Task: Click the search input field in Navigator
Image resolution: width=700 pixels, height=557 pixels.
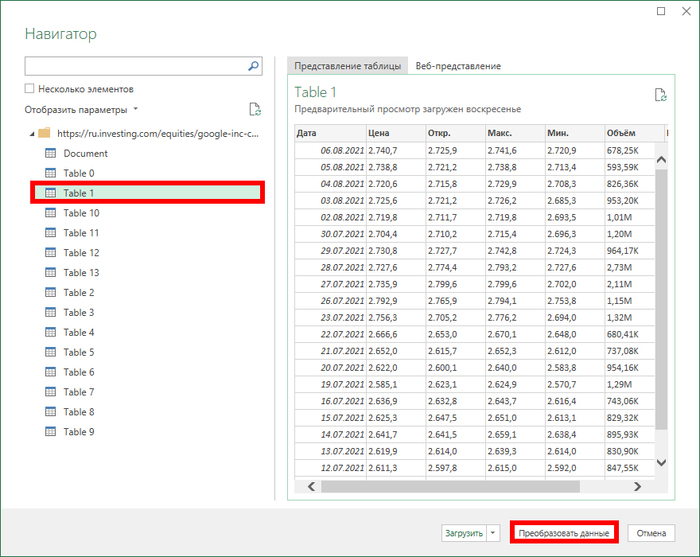Action: click(x=134, y=66)
